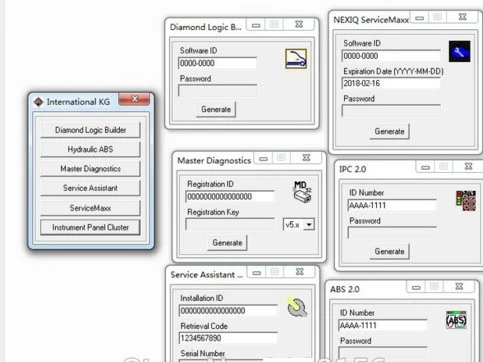This screenshot has width=483, height=362.
Task: Minimize the Service Assistant window
Action: coord(256,272)
